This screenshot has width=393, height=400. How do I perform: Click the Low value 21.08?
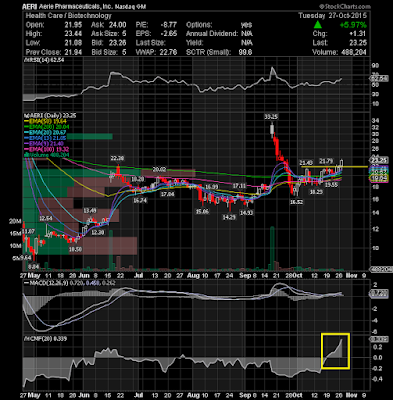tap(74, 43)
